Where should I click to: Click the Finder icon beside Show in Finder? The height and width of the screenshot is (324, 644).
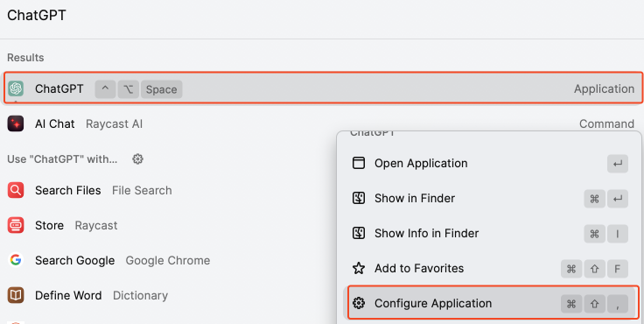359,198
